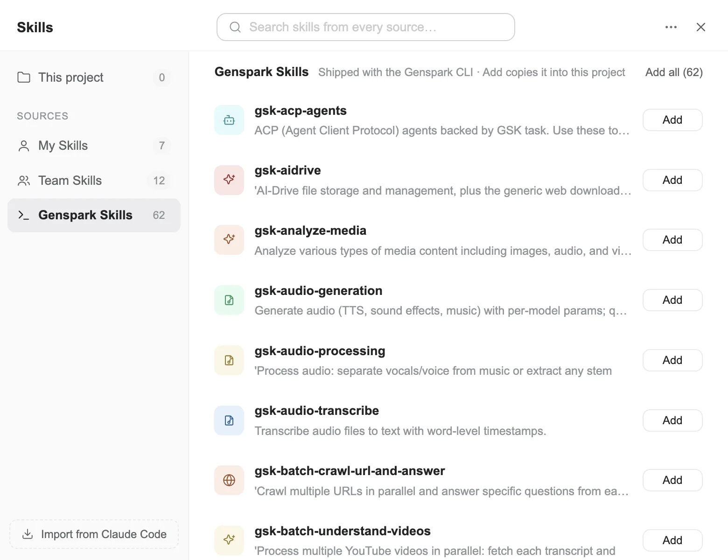Viewport: 728px width, 560px height.
Task: Add the gsk-analyze-media skill
Action: [672, 240]
